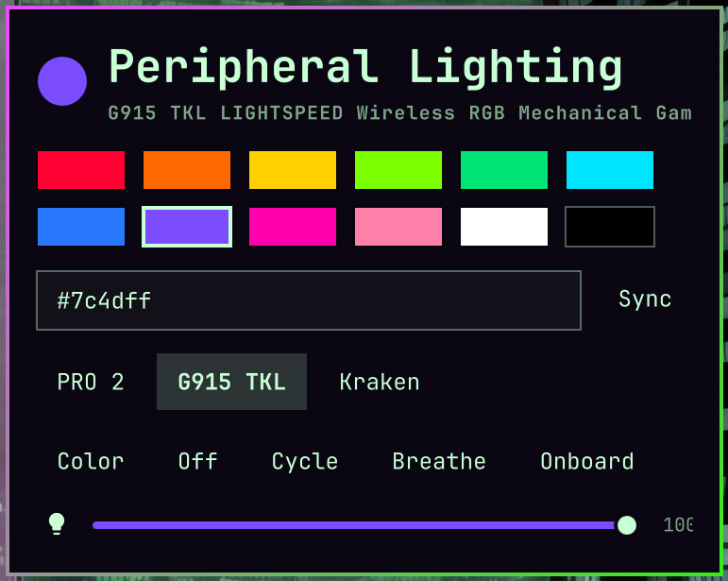Set lighting mode to Onboard

587,461
